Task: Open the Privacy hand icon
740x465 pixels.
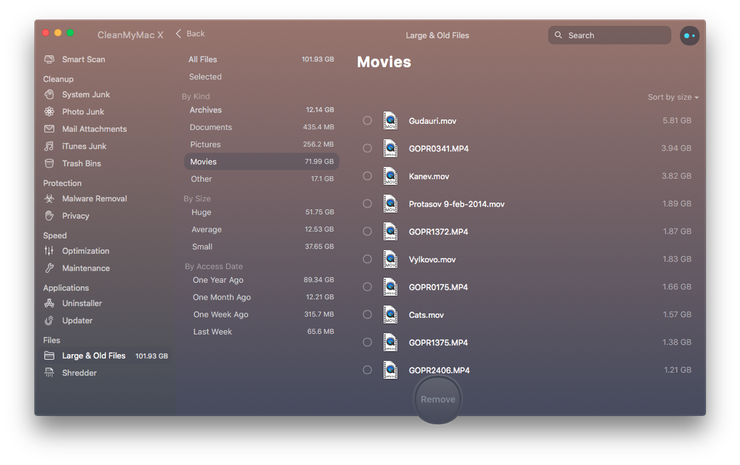Action: pos(49,216)
